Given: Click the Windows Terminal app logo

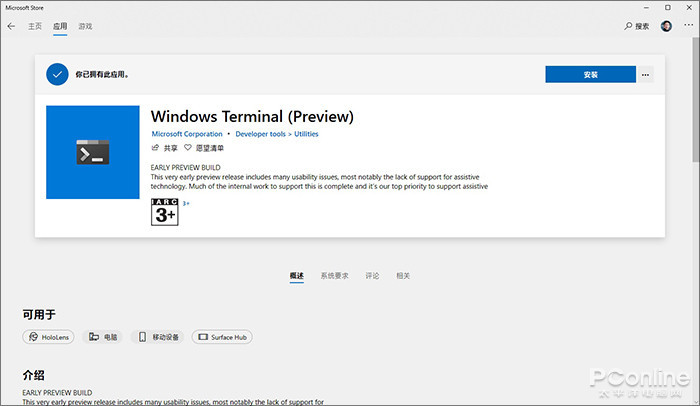Looking at the screenshot, I should [x=93, y=152].
